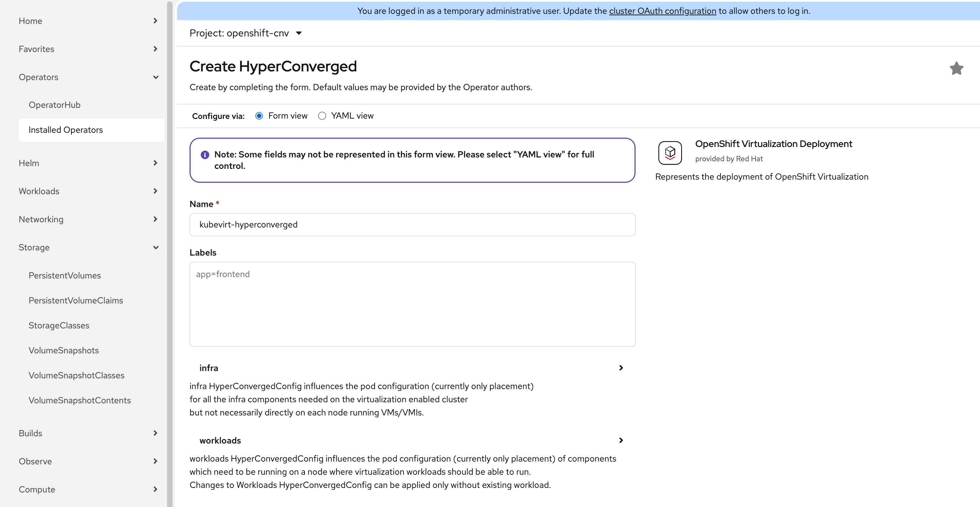
Task: Expand the Compute navigation section
Action: point(88,489)
